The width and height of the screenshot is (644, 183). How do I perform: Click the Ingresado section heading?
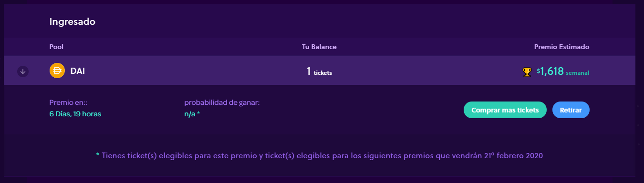click(73, 22)
